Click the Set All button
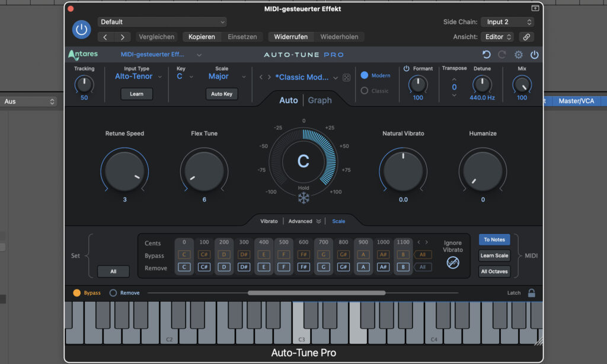 pyautogui.click(x=113, y=272)
